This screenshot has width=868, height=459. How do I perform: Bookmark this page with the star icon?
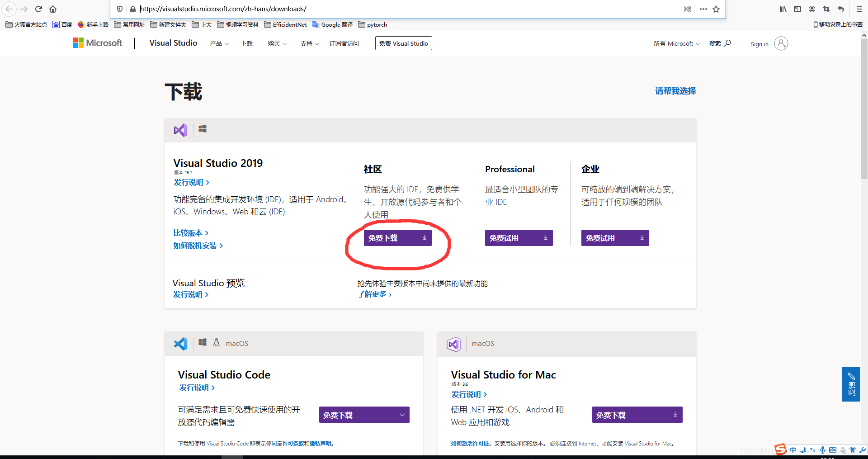pos(716,9)
